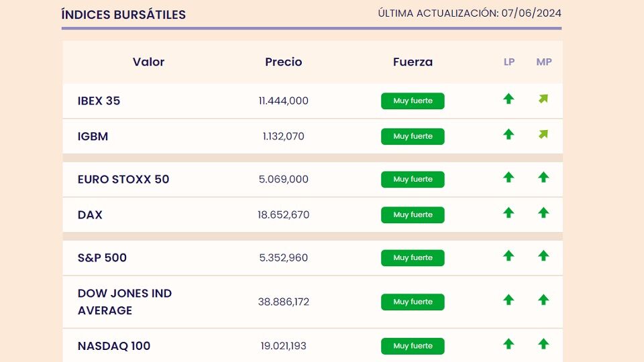This screenshot has height=362, width=644.
Task: Click the 'Valor' column header
Action: (148, 62)
